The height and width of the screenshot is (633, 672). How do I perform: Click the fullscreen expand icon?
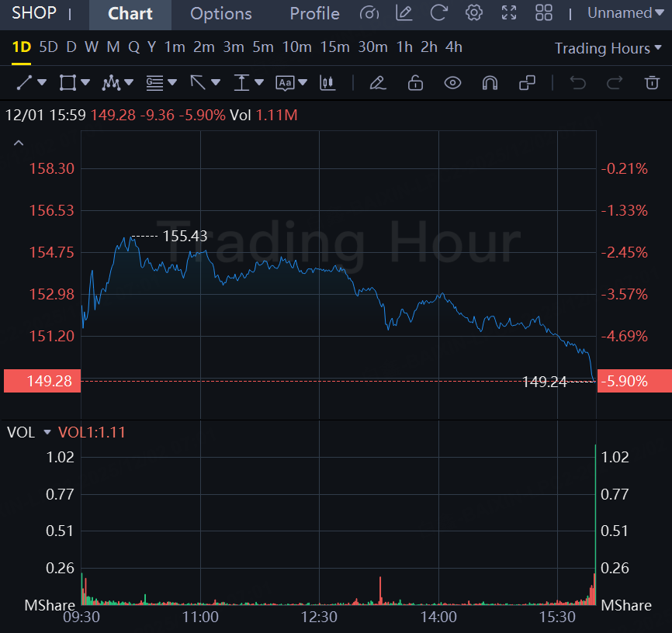click(509, 13)
